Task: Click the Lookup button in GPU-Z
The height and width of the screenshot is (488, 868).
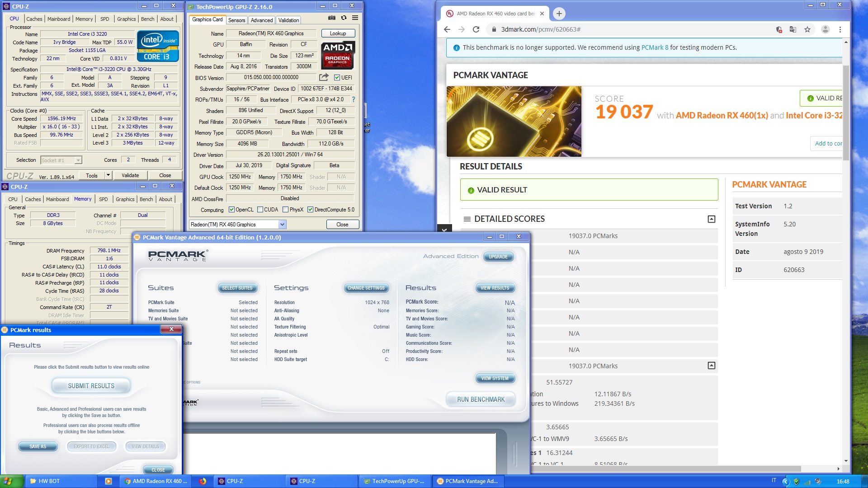Action: click(338, 33)
